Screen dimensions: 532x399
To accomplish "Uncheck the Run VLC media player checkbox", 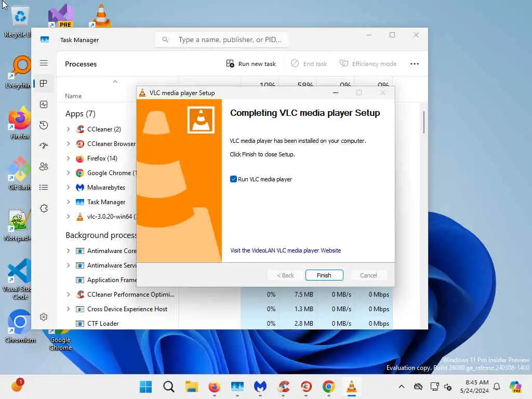I will pos(233,179).
